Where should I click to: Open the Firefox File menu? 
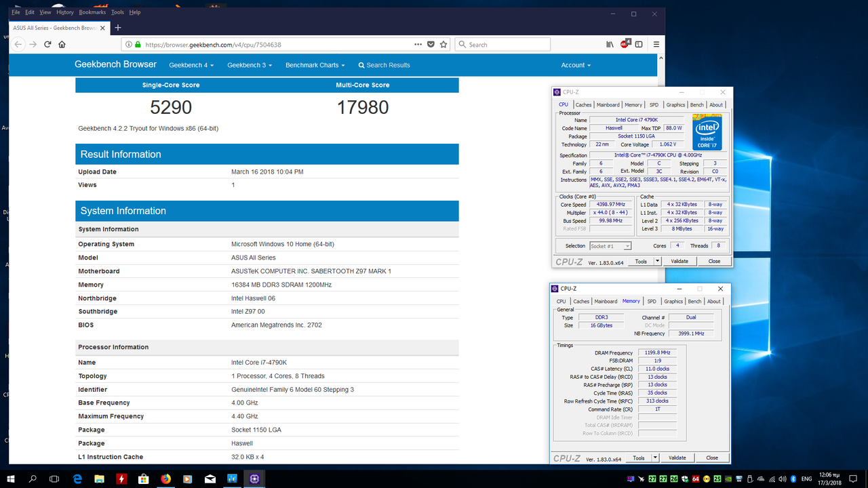pos(16,12)
